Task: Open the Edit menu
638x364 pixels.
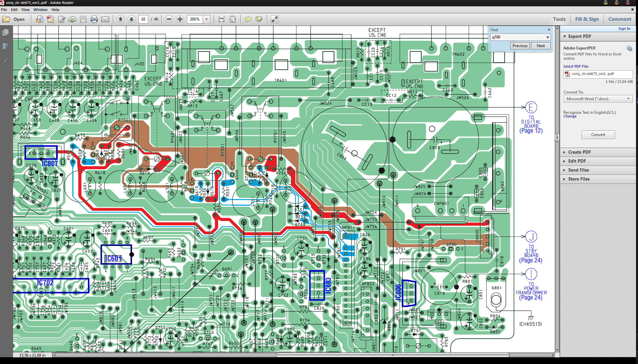Action: [x=14, y=10]
